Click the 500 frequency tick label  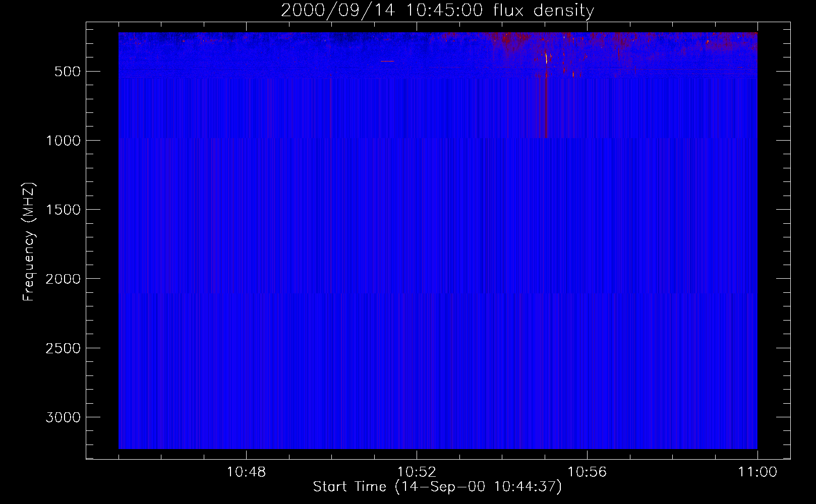68,72
